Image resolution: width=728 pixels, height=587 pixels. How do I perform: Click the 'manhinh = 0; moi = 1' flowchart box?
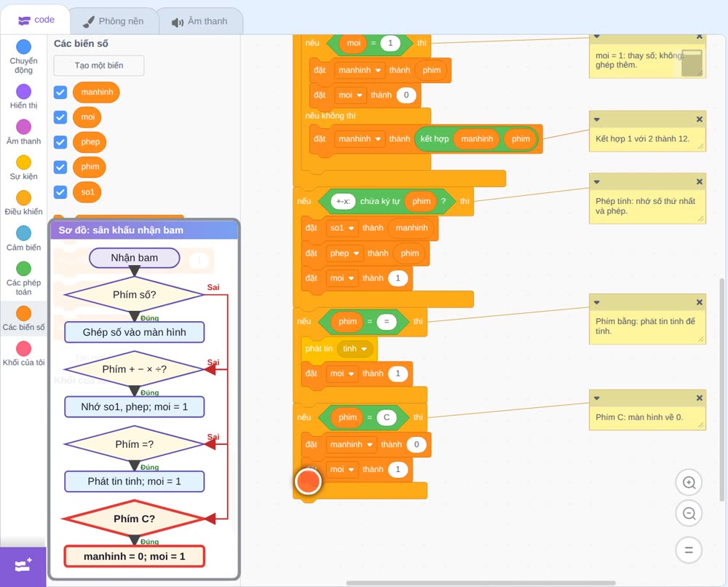(134, 556)
